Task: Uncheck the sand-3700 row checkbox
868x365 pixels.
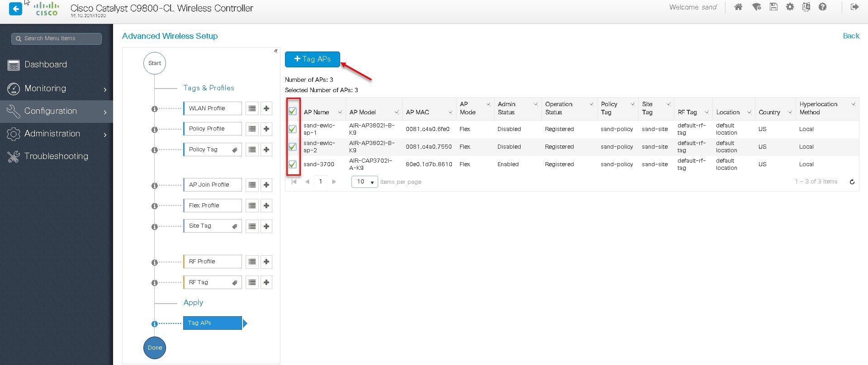Action: (x=293, y=164)
